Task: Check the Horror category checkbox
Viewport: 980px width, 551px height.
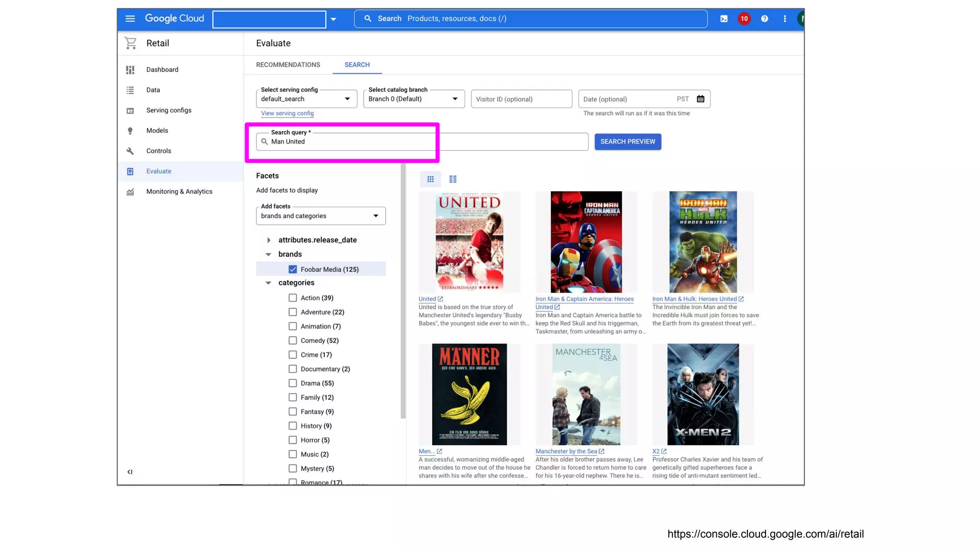Action: point(292,440)
